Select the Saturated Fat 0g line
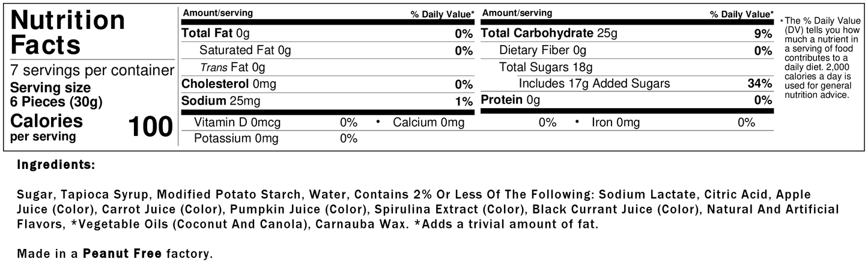Image resolution: width=868 pixels, height=276 pixels. [x=244, y=51]
